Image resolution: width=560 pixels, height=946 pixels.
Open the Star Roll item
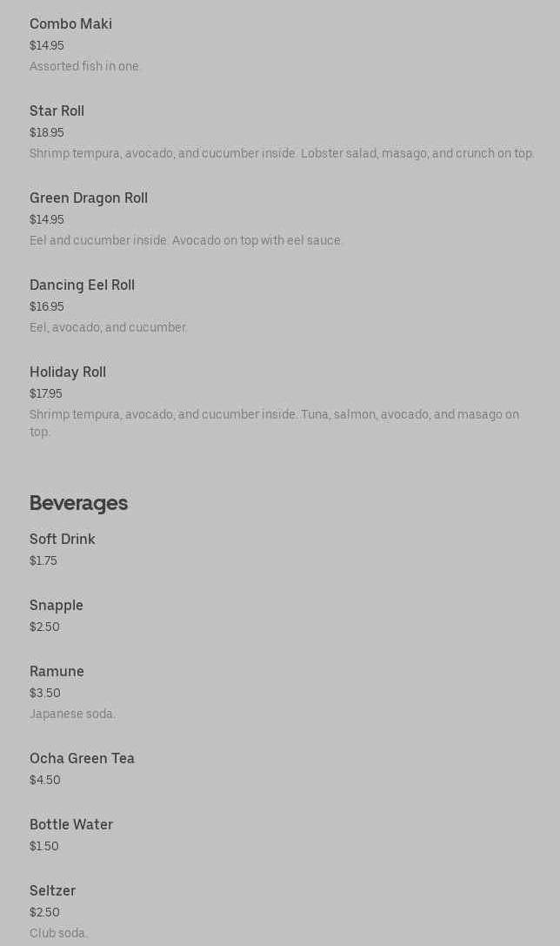point(57,111)
